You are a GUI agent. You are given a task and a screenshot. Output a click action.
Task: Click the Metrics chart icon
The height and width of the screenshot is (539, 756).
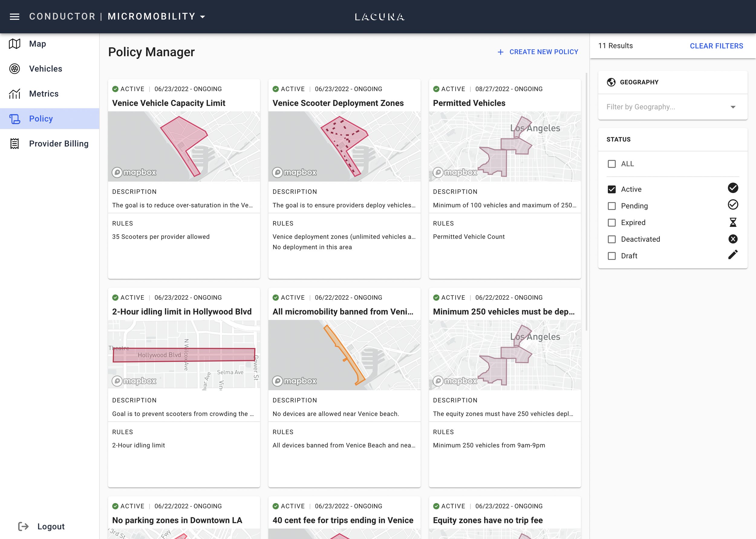(x=14, y=94)
